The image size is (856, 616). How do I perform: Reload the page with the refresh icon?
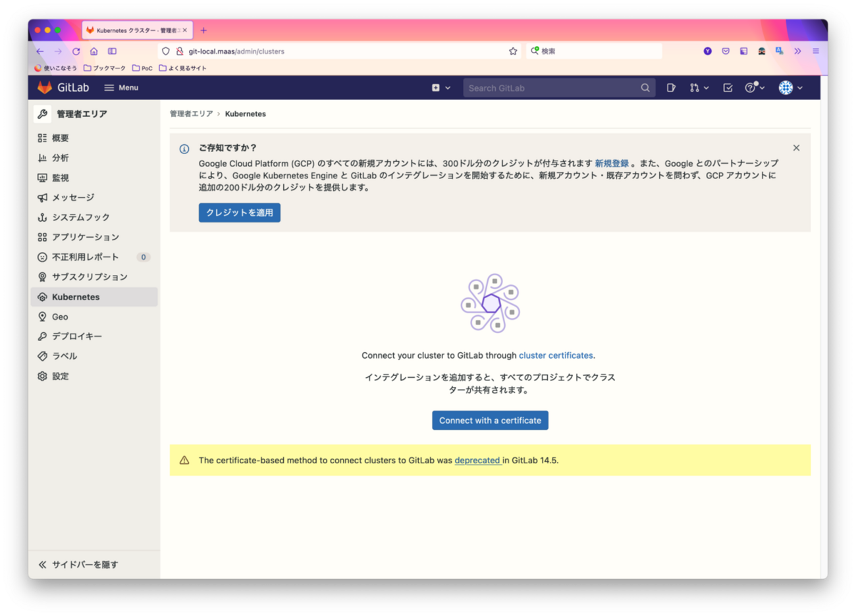click(76, 51)
